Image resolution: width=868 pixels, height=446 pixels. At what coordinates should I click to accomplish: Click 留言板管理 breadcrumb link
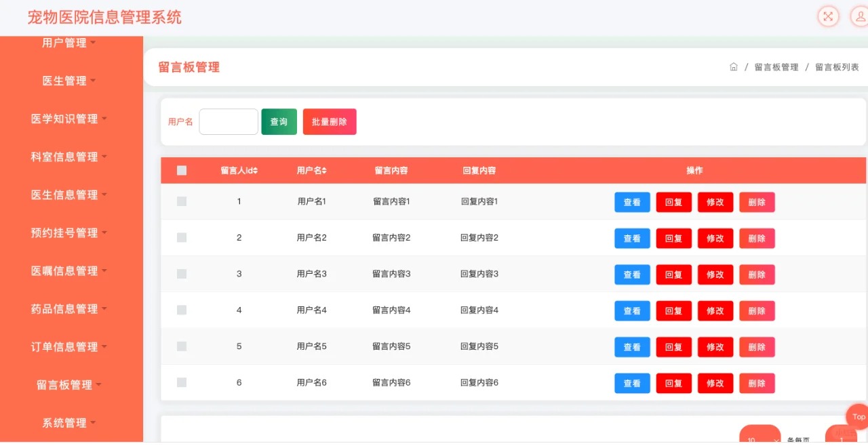click(x=776, y=67)
